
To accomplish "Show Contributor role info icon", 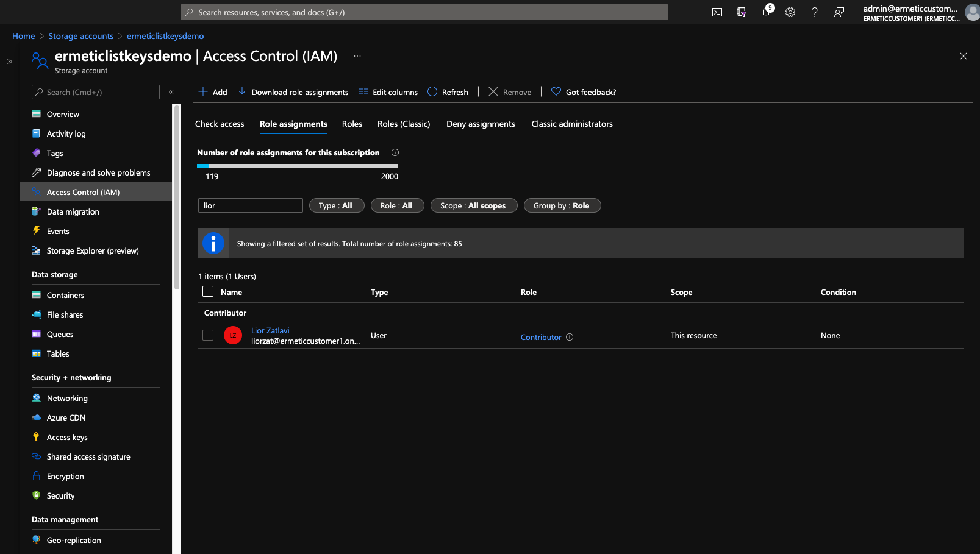I will pyautogui.click(x=570, y=337).
